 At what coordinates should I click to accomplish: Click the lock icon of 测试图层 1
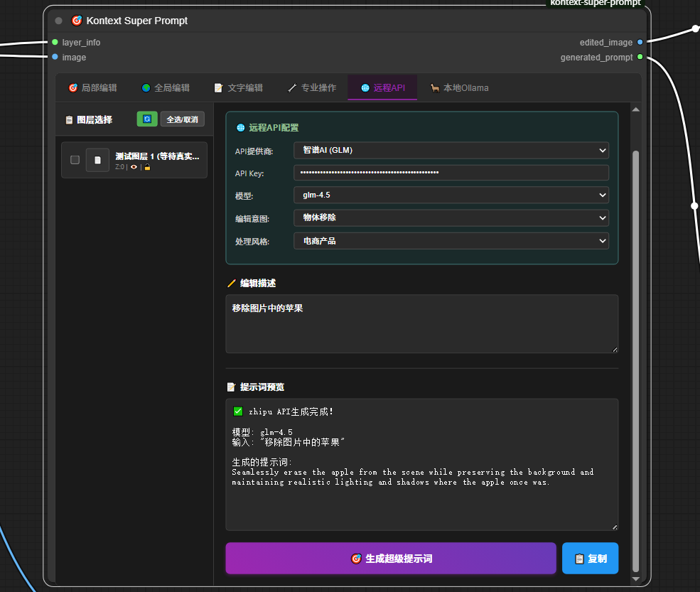point(147,167)
